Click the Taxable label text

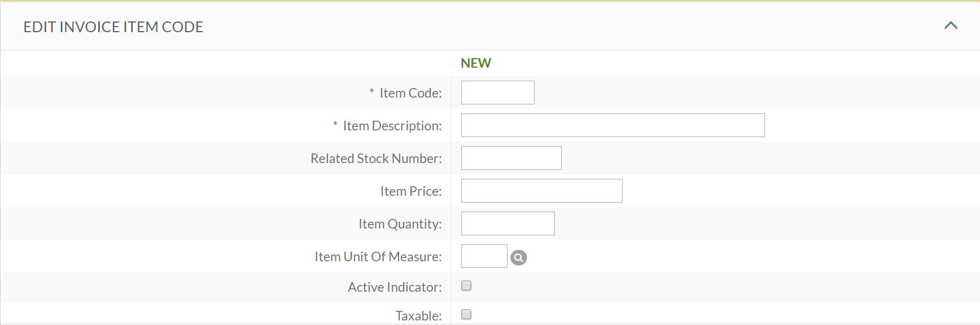418,316
